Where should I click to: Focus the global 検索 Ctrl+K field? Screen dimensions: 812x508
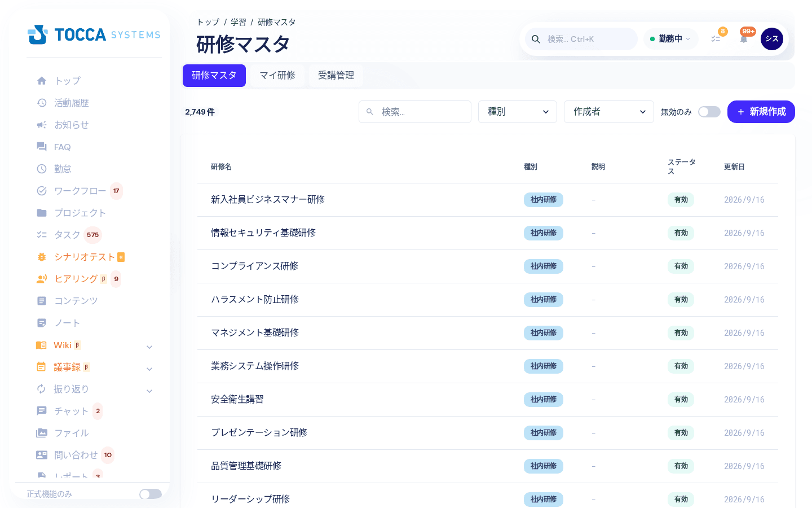click(581, 39)
